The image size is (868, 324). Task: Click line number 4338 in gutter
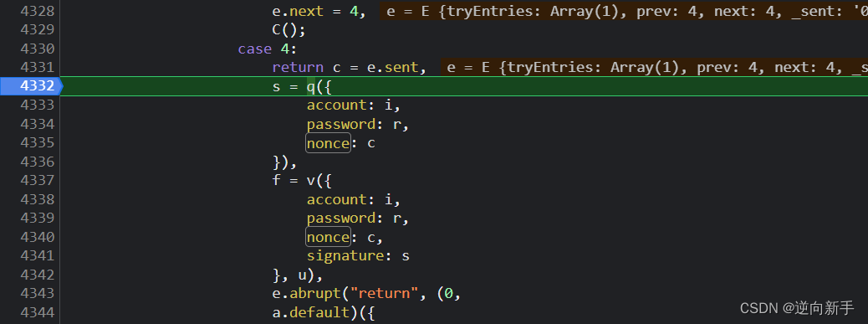tap(38, 199)
